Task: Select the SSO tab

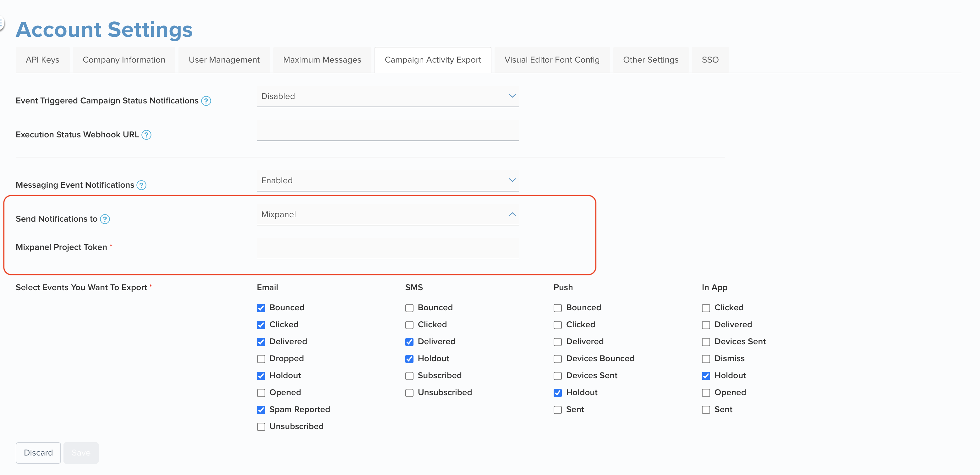Action: [710, 60]
